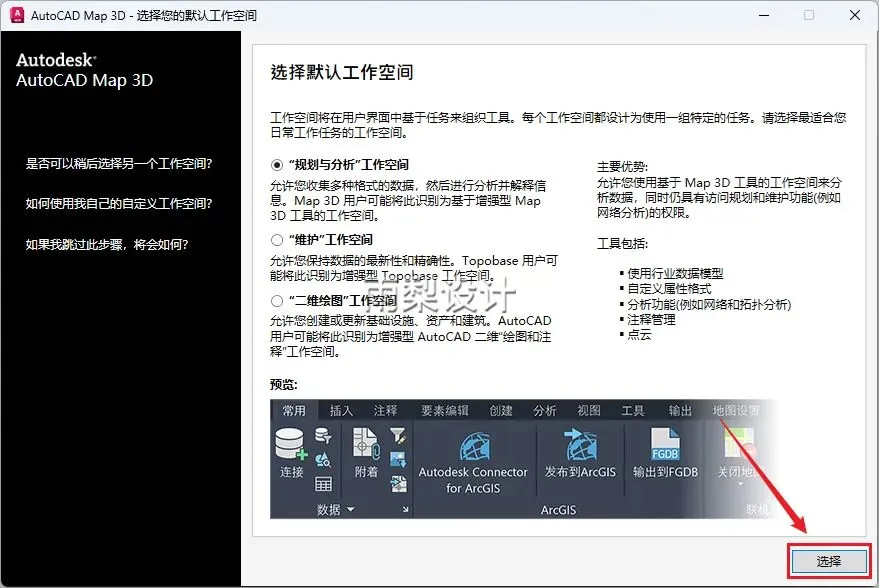Open link 是否可以稍后选择另一个工作空间?
Image resolution: width=879 pixels, height=588 pixels.
(119, 164)
